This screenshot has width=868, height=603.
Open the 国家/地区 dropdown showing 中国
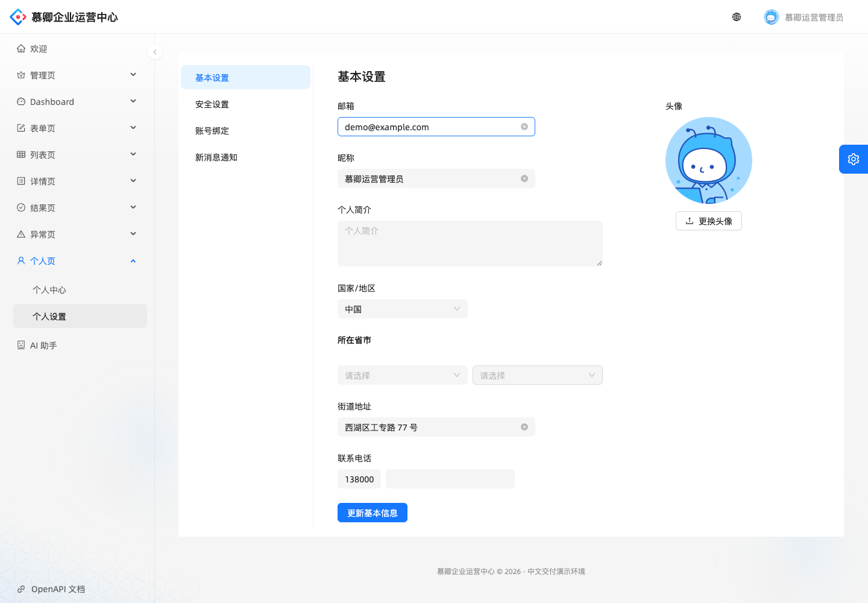click(403, 309)
